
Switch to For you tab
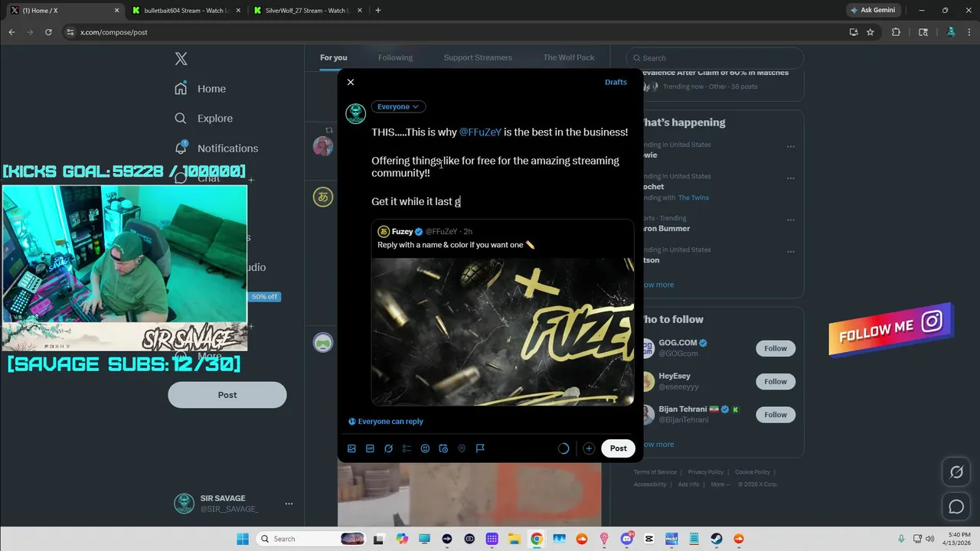click(334, 57)
